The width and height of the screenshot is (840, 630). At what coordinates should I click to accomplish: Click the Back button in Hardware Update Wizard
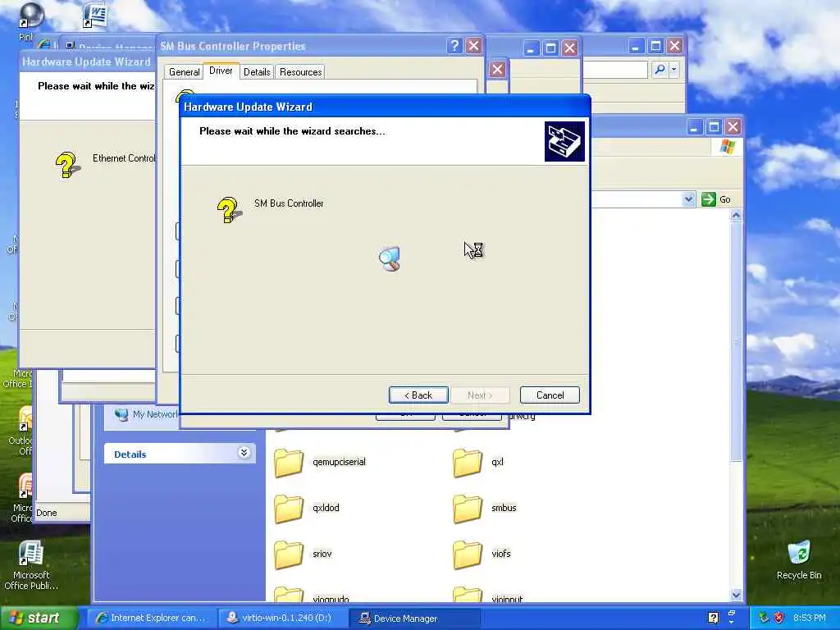(418, 395)
